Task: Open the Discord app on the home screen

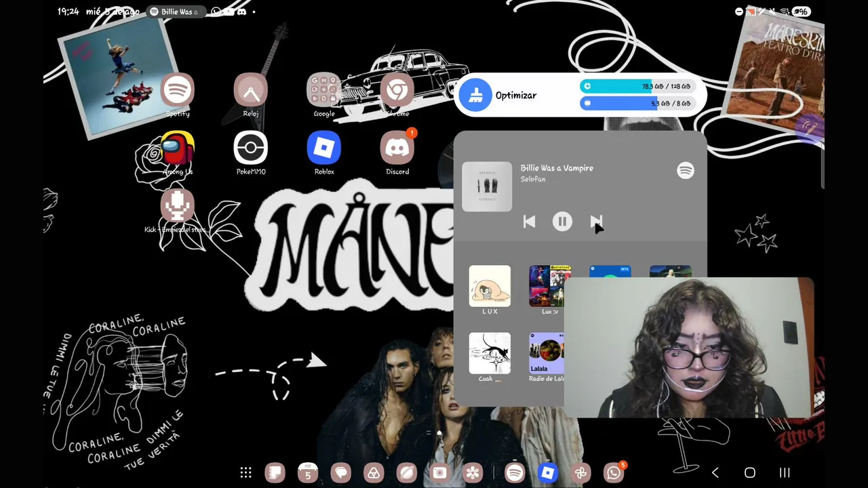Action: point(397,148)
